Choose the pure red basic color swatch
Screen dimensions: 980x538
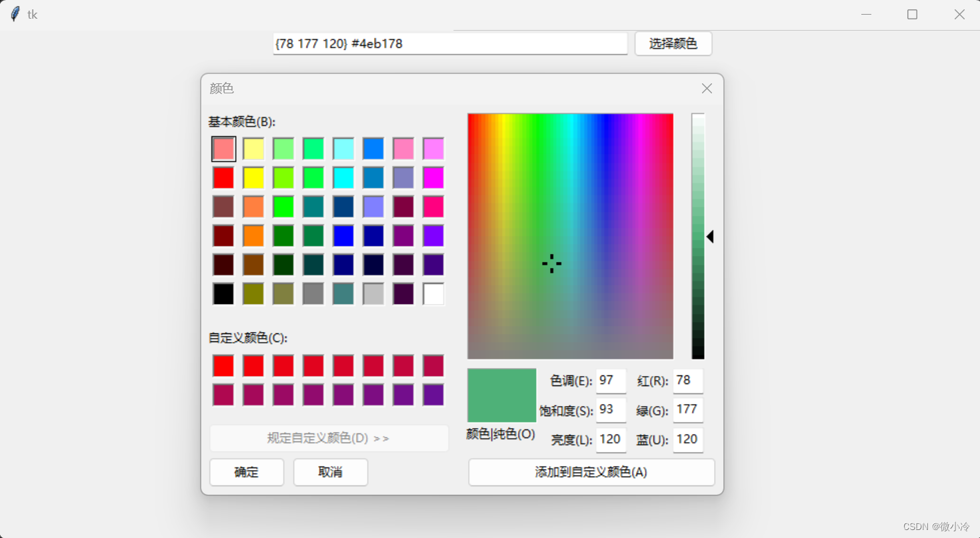pyautogui.click(x=223, y=178)
